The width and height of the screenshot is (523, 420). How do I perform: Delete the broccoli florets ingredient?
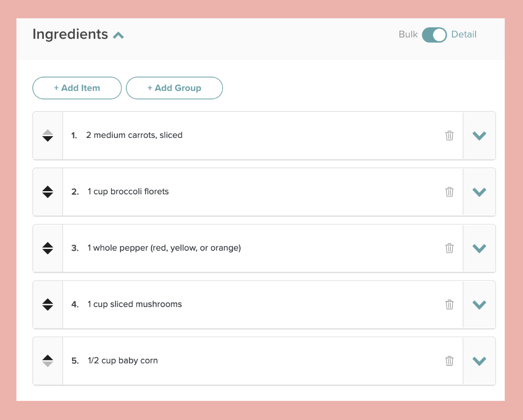click(450, 192)
